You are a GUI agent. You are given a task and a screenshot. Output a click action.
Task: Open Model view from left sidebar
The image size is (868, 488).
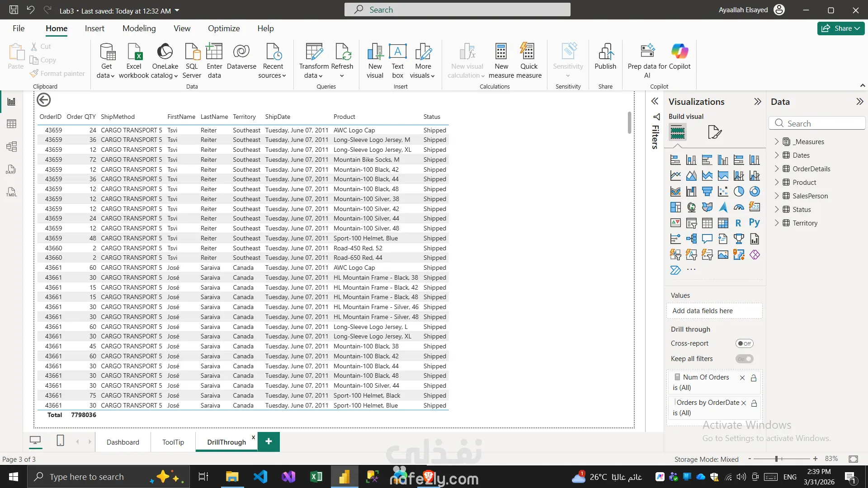coord(11,146)
